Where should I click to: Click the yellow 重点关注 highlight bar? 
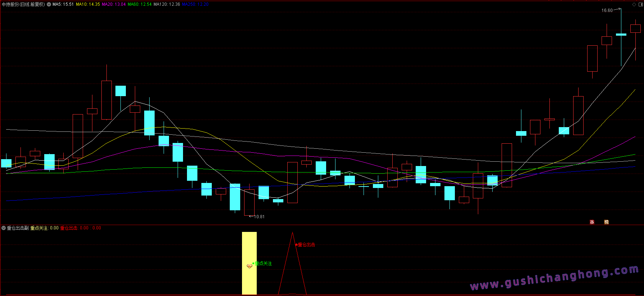[249, 263]
